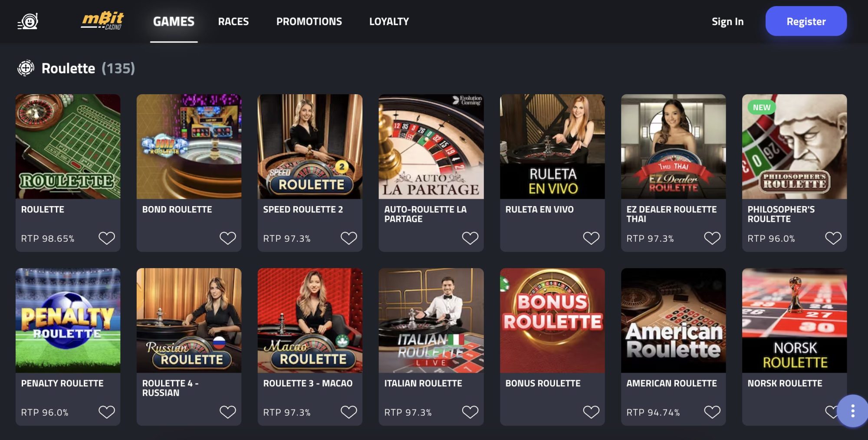Add Speed Roulette 2 to favorites
Image resolution: width=868 pixels, height=440 pixels.
point(349,238)
